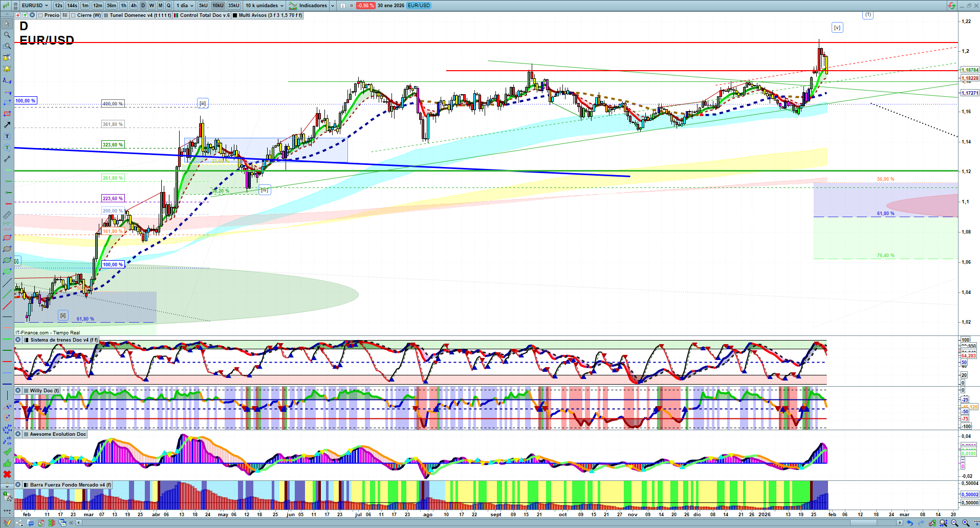Select the black arrow drawing tool

[7, 125]
